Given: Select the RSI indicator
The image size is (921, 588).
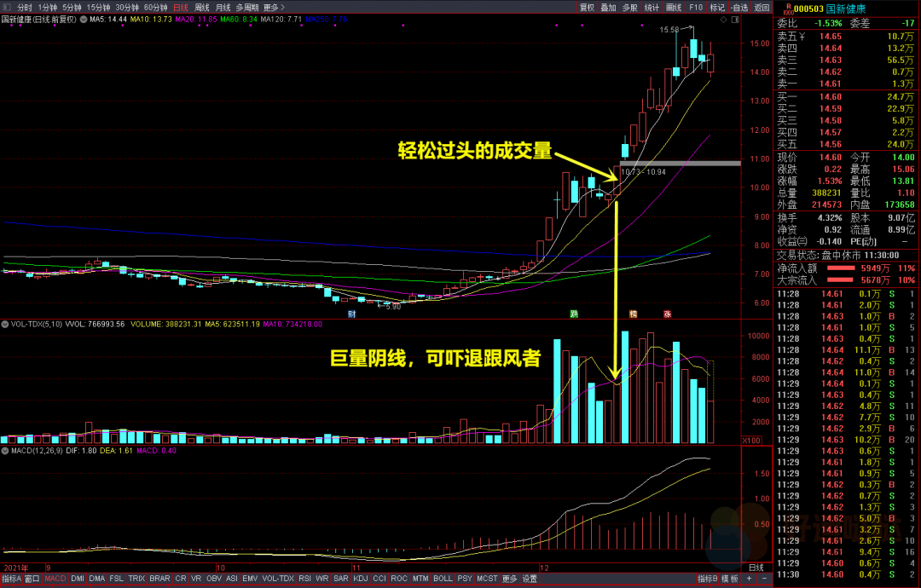Looking at the screenshot, I should point(304,579).
